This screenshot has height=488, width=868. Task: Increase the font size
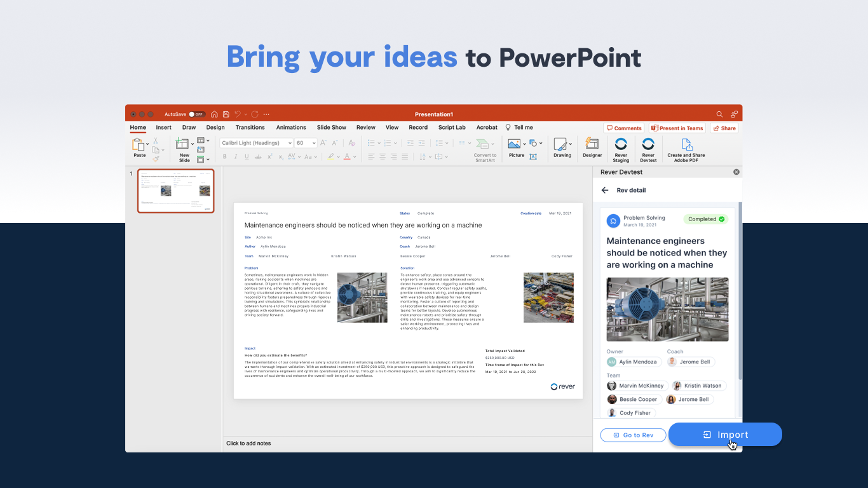pos(323,143)
